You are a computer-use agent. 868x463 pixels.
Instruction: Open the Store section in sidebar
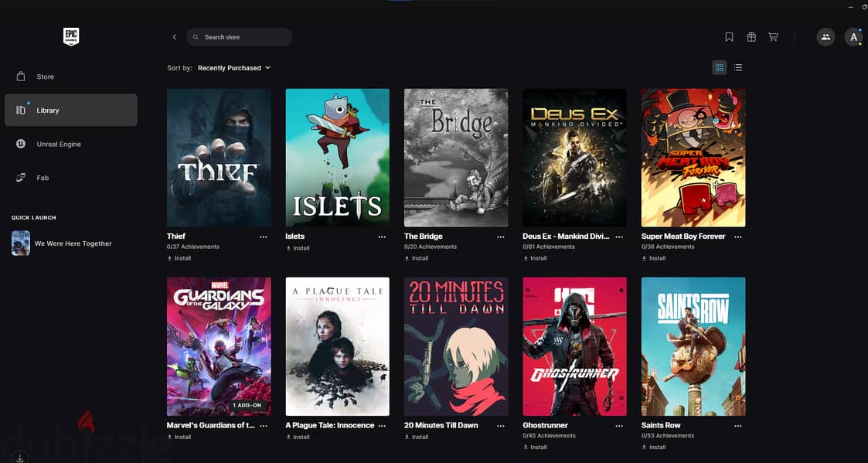pyautogui.click(x=71, y=77)
